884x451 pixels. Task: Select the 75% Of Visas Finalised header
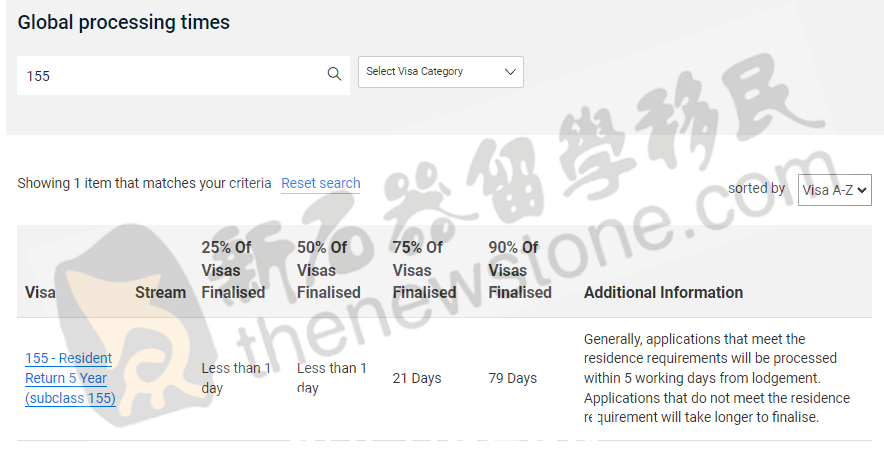click(425, 270)
